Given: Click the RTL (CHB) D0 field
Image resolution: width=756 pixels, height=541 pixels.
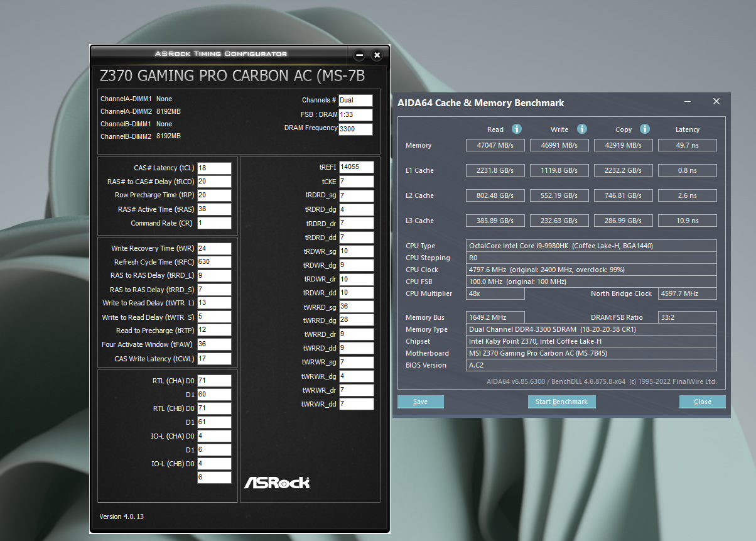Looking at the screenshot, I should coord(214,408).
